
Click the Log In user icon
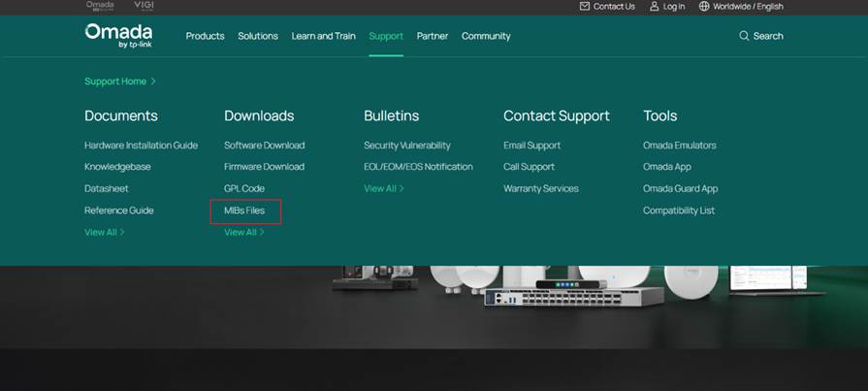653,6
